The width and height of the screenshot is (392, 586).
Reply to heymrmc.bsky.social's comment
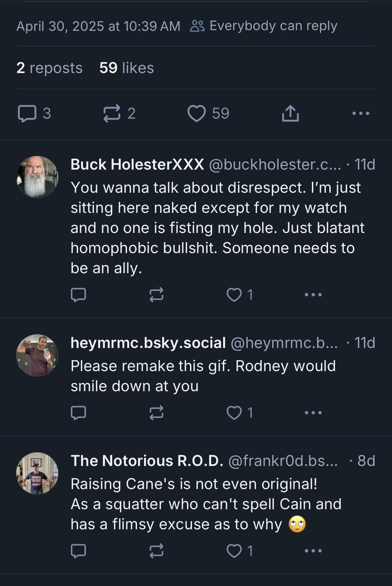[79, 413]
